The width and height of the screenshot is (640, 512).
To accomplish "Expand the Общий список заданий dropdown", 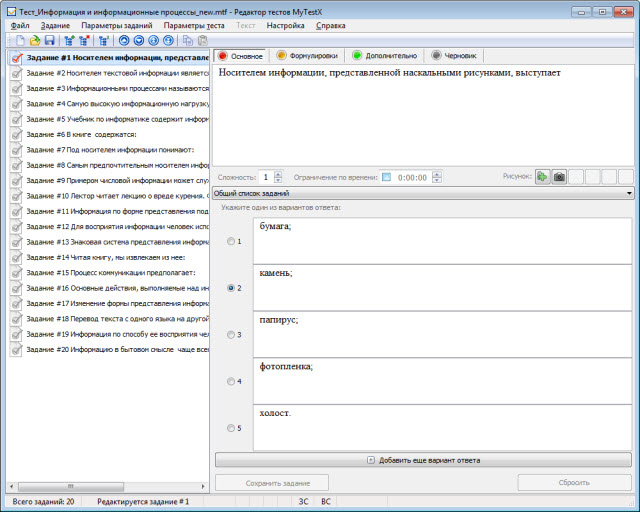I will click(629, 193).
